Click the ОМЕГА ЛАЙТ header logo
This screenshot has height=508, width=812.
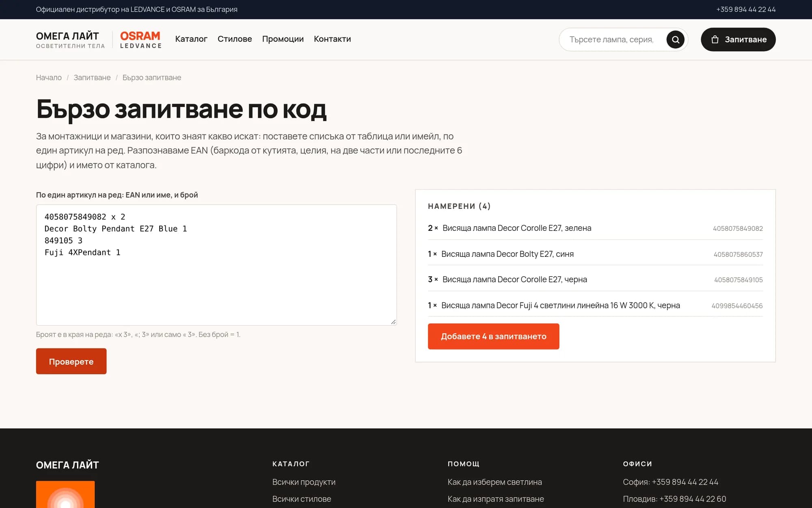pos(70,40)
